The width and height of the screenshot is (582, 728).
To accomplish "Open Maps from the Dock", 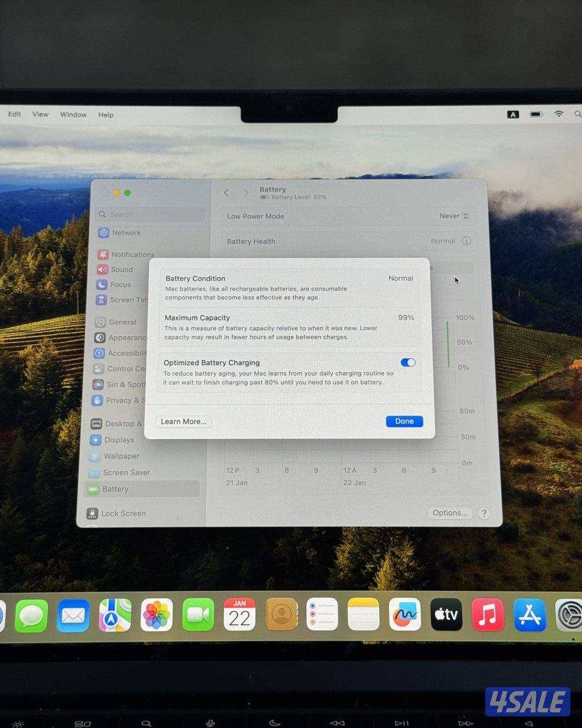I will pos(115,615).
